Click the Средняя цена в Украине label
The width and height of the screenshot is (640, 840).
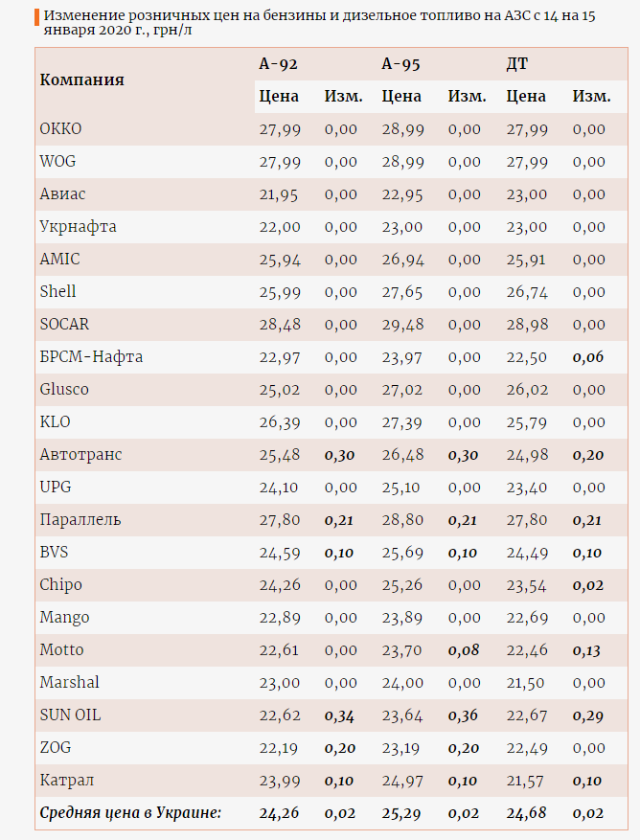coord(130,813)
